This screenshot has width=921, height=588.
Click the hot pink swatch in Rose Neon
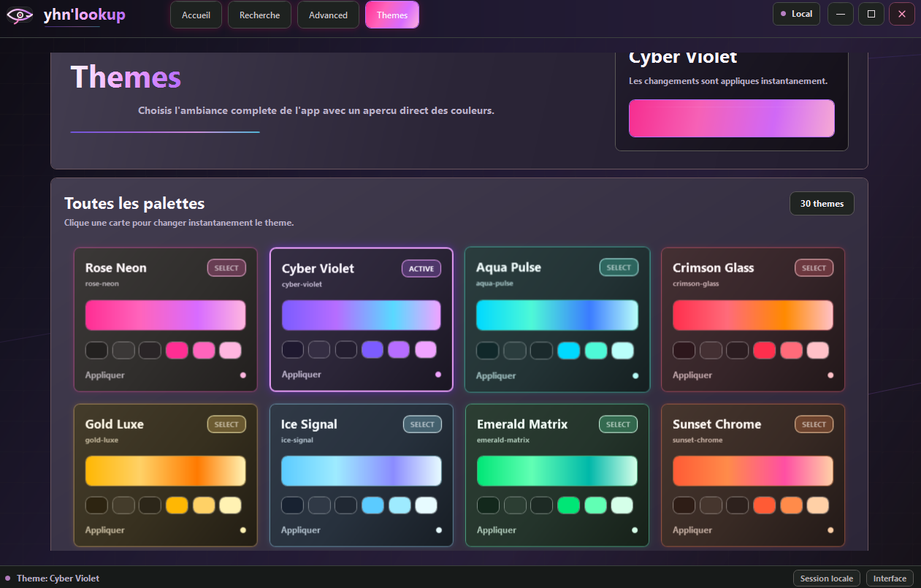click(177, 351)
